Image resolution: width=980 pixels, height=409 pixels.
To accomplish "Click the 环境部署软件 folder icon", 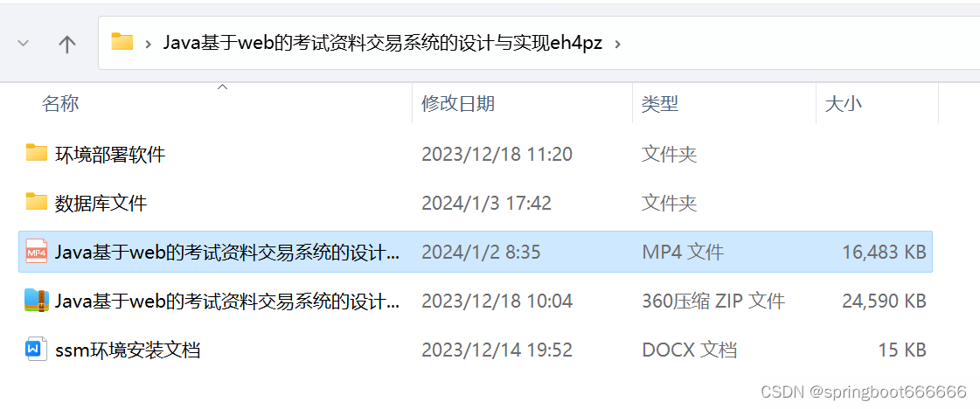I will coord(36,152).
